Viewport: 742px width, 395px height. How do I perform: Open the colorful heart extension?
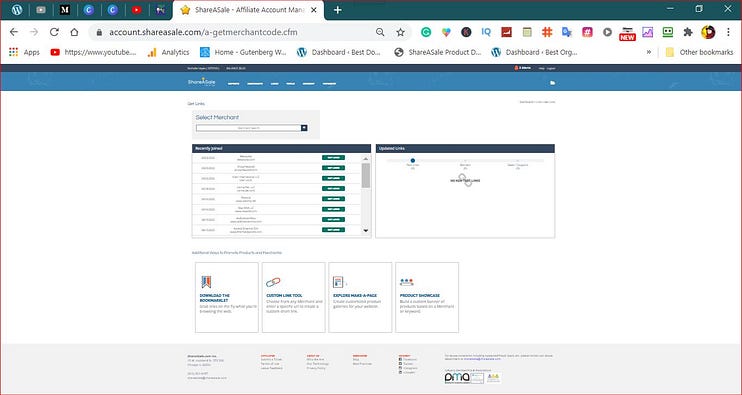(x=446, y=32)
